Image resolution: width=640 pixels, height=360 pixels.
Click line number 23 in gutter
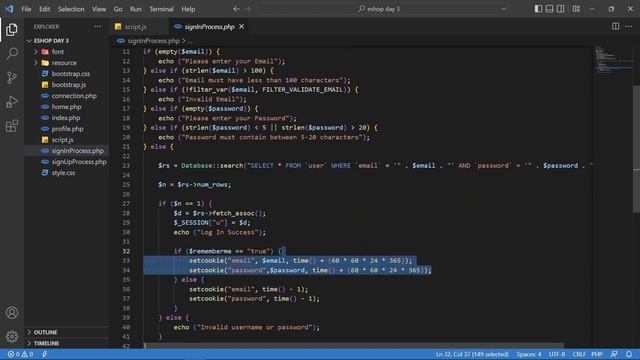[x=126, y=166]
